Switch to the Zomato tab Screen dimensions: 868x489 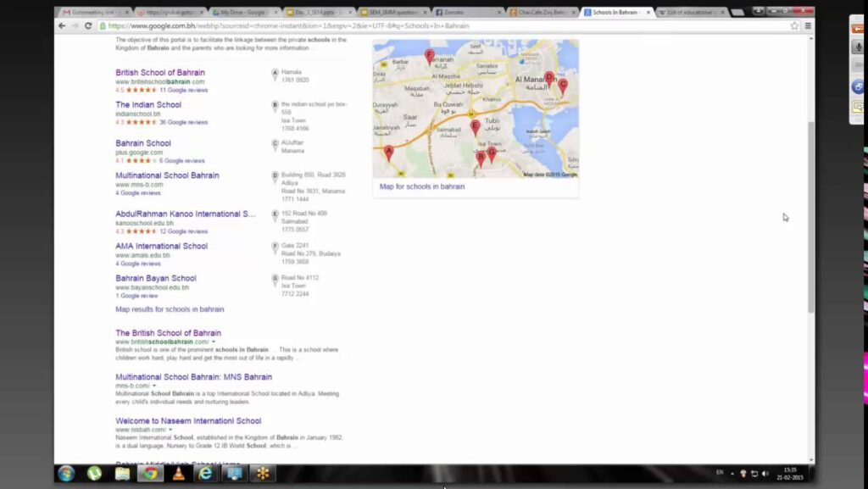coord(467,12)
